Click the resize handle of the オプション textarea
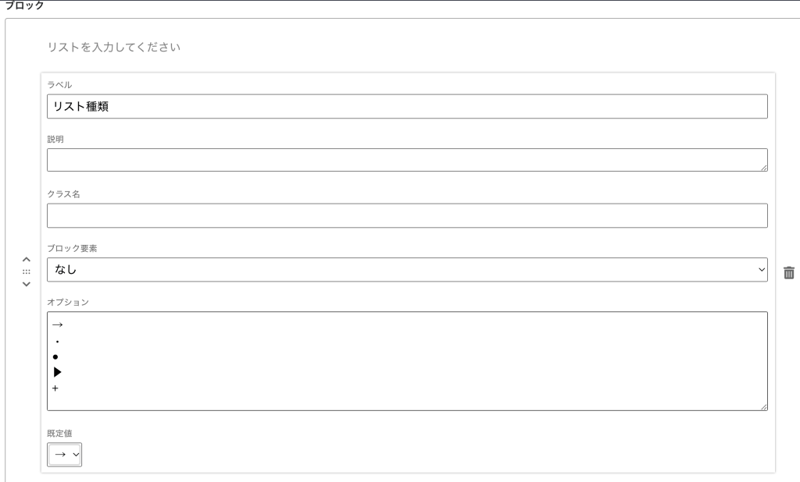The image size is (800, 482). 763,405
